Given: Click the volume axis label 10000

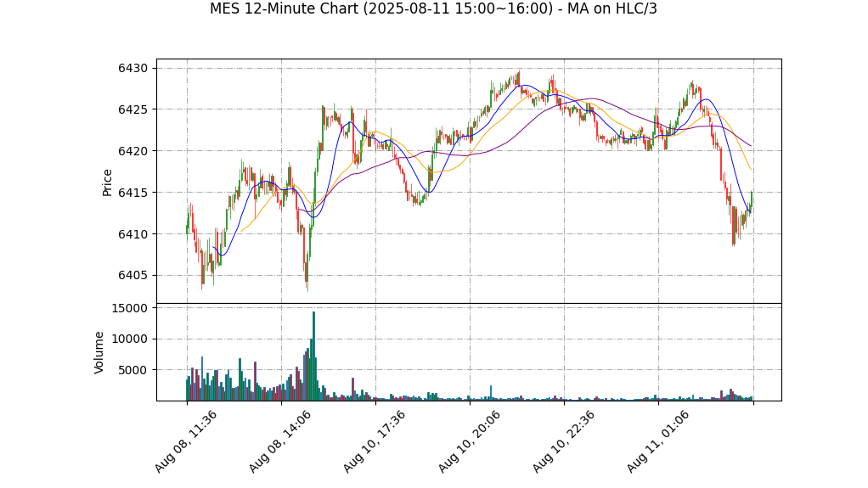Looking at the screenshot, I should [130, 339].
